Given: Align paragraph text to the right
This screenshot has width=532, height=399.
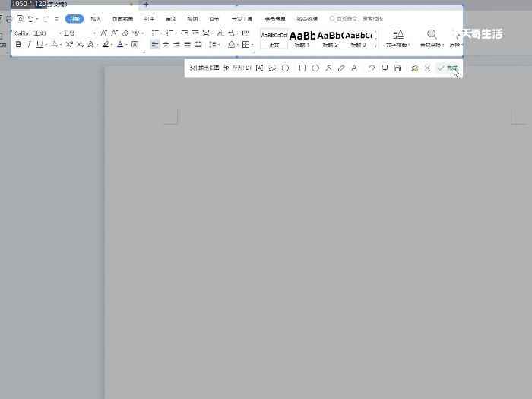Looking at the screenshot, I should pos(176,44).
